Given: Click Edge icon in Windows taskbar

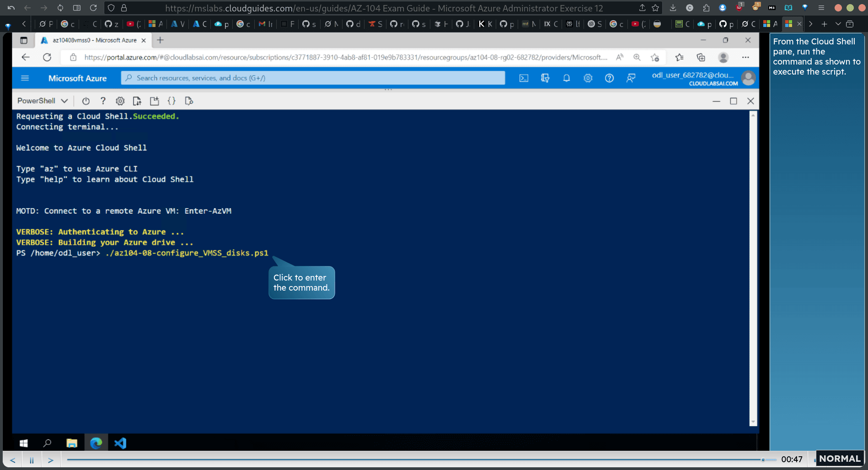Looking at the screenshot, I should (x=96, y=443).
